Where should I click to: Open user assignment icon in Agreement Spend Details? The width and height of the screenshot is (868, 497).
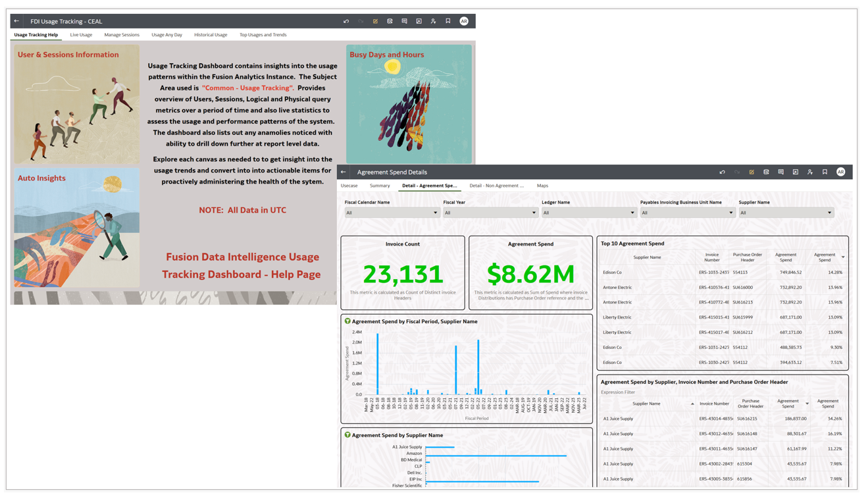(x=810, y=172)
